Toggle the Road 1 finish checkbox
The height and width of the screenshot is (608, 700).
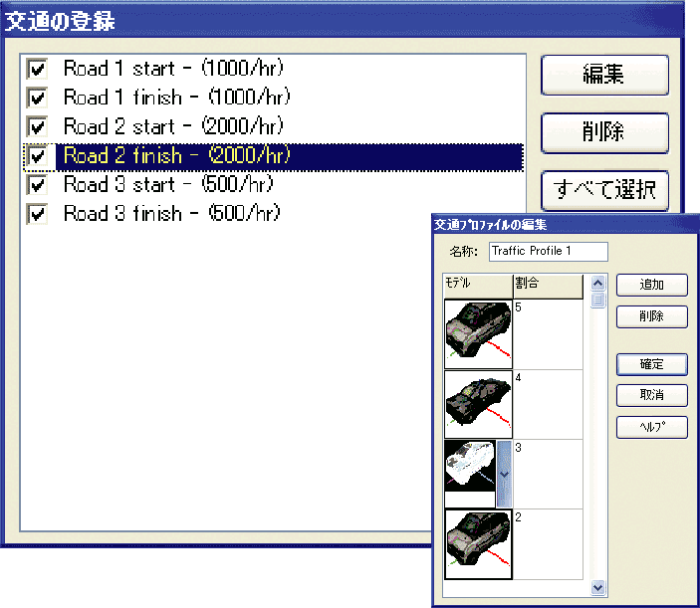37,99
